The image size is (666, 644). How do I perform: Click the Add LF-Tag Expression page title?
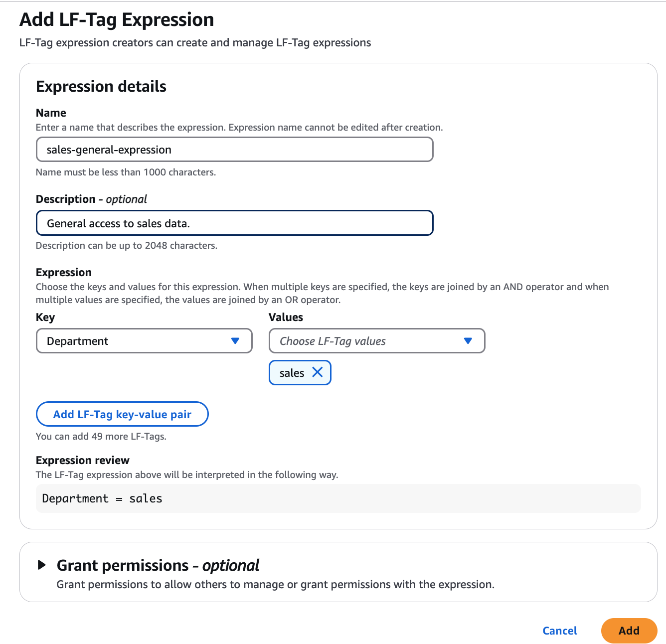click(117, 19)
